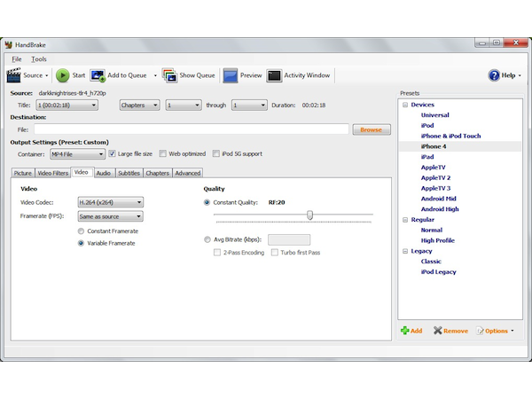Open the Tools menu
Screen dimensions: 532x399
[39, 59]
